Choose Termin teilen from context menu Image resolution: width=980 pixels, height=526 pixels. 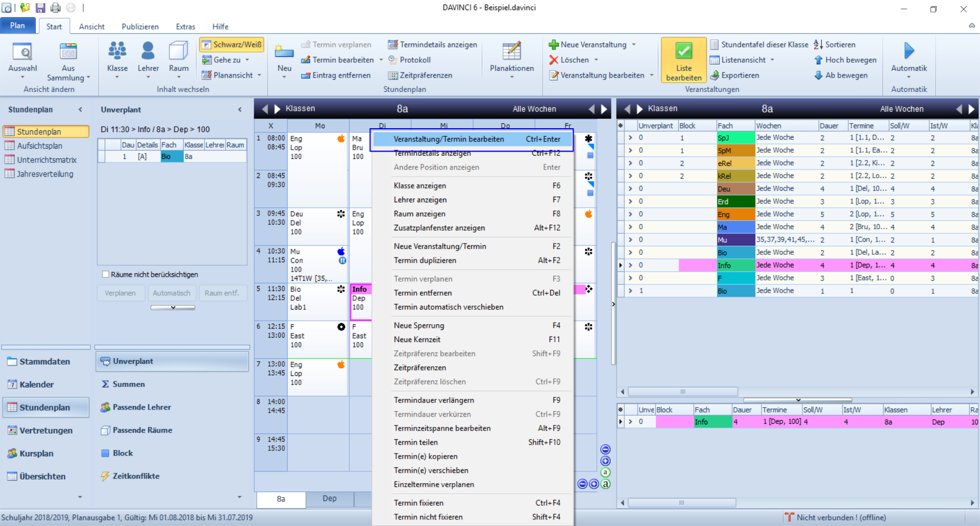(473, 442)
